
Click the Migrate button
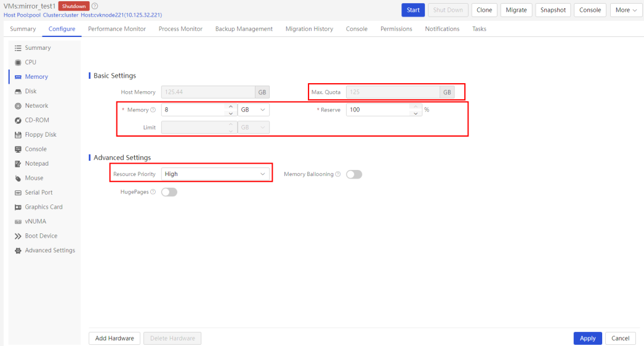point(517,10)
